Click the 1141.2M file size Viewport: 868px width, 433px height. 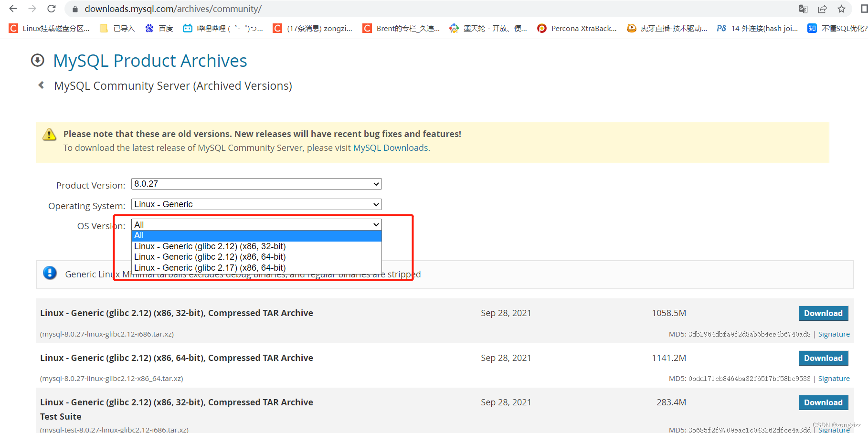pyautogui.click(x=669, y=358)
